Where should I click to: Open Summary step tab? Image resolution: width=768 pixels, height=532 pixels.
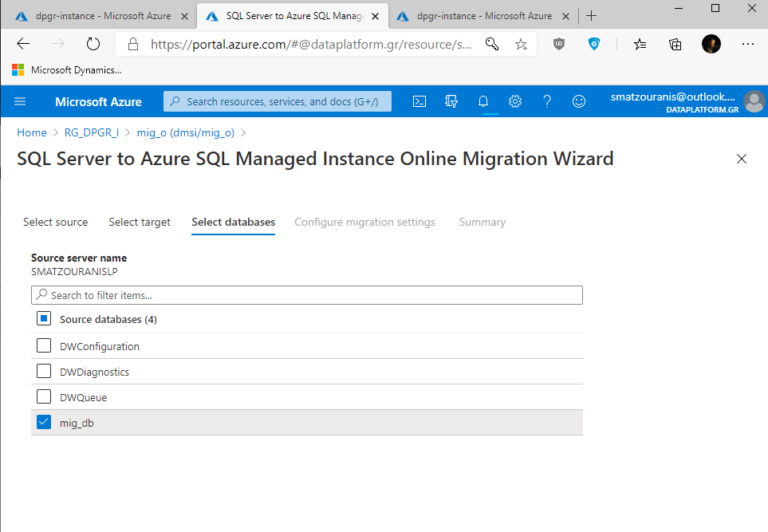(x=482, y=222)
